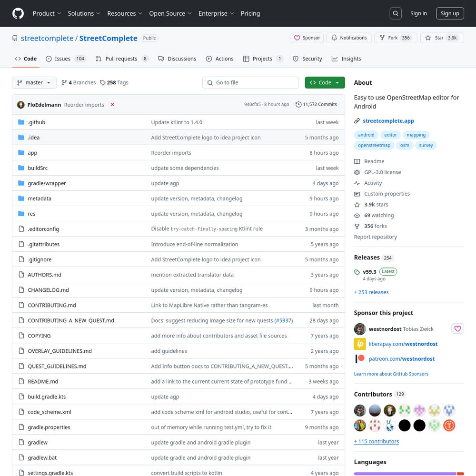Viewport: 476px width, 476px height.
Task: Learn more about GitHub Sponsors
Action: pos(391,374)
